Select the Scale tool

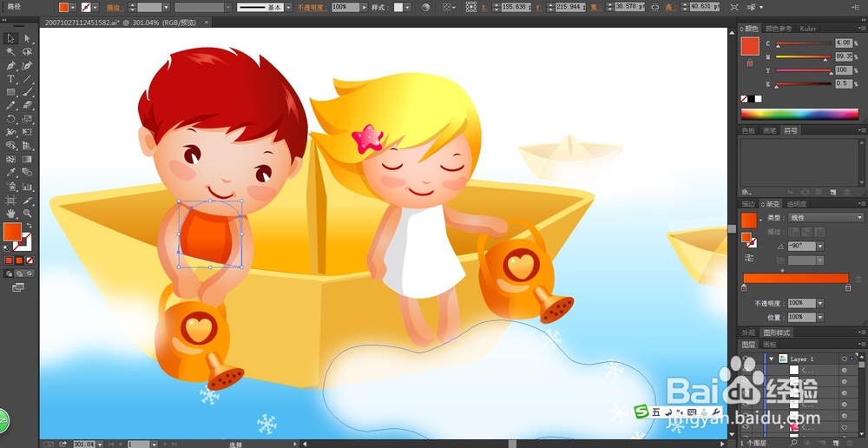27,119
